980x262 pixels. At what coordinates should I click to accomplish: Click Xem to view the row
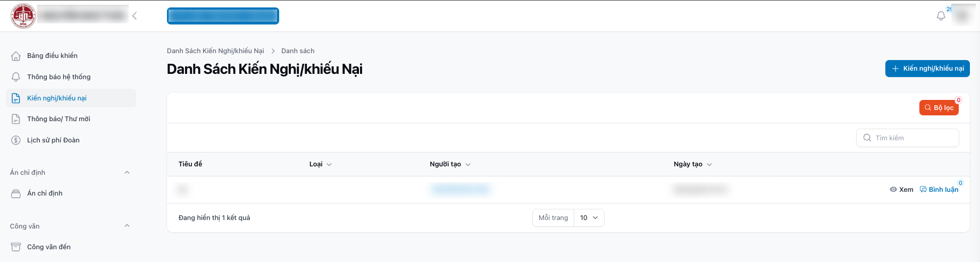point(901,190)
